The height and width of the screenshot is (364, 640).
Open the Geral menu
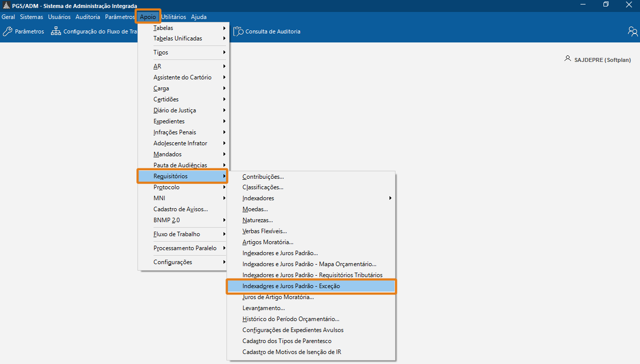(8, 17)
